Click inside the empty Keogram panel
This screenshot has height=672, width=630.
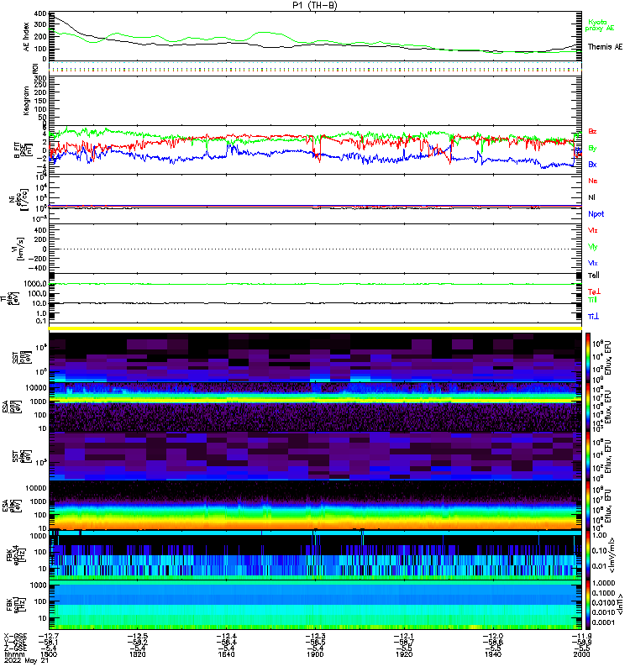click(316, 100)
